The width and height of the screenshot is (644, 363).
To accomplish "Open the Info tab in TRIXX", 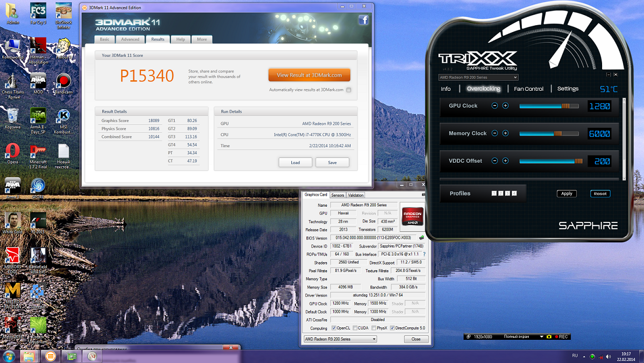I will click(446, 89).
